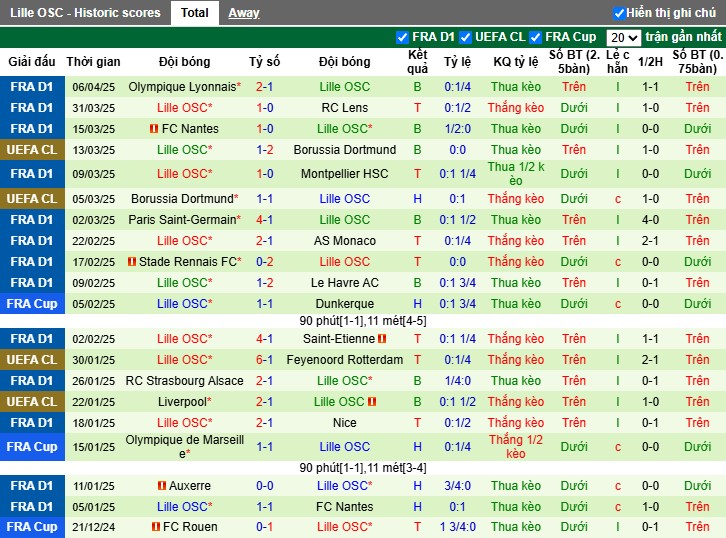Select the 22/01/25 date cell

click(94, 402)
